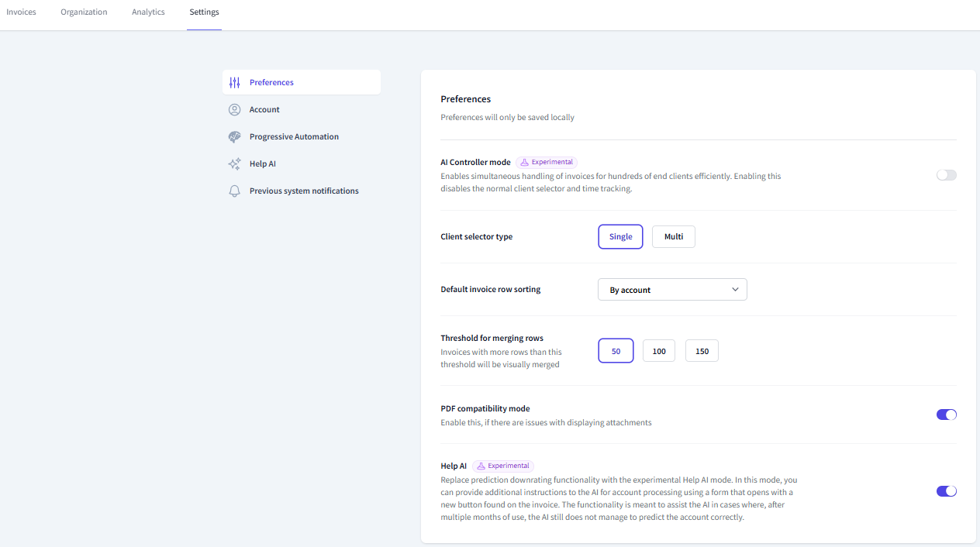Click the Experimental flask badge beside Help AI setting
The image size is (980, 547).
click(503, 466)
